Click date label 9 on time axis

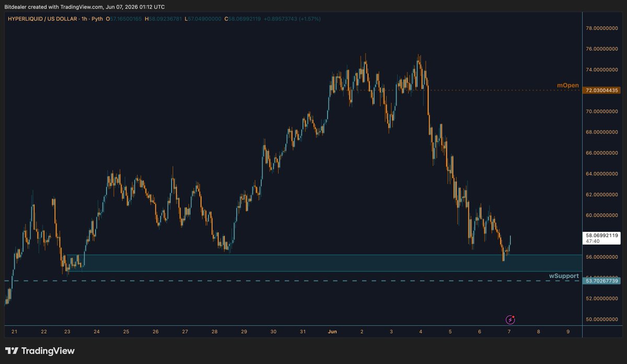pyautogui.click(x=568, y=332)
